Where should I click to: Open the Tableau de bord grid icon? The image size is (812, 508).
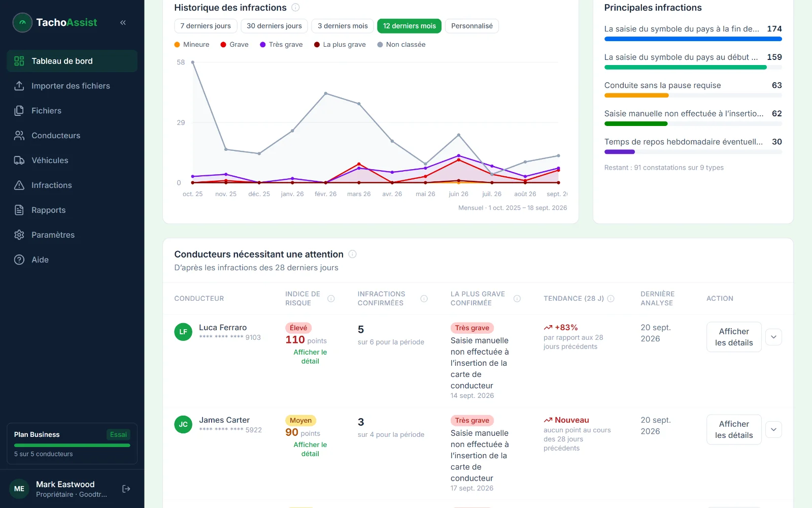(x=19, y=61)
